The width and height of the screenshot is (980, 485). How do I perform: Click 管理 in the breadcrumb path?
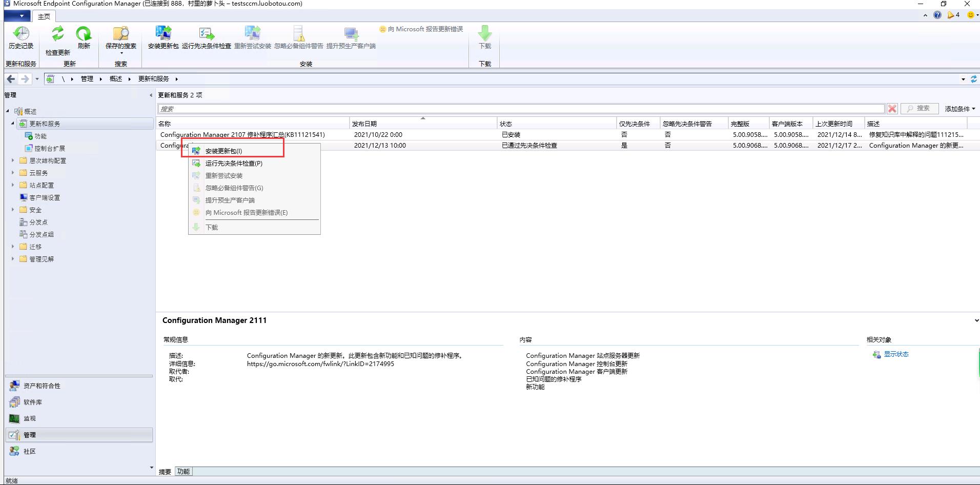click(87, 79)
